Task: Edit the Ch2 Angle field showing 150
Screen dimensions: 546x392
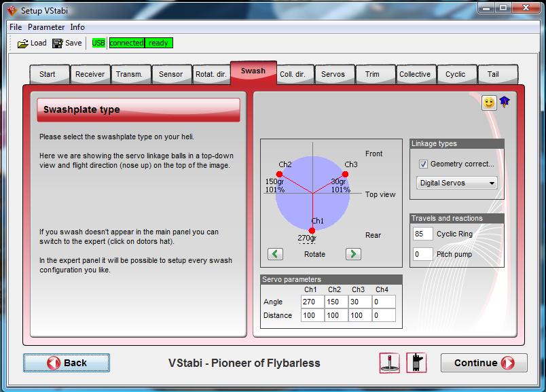Action: 336,302
